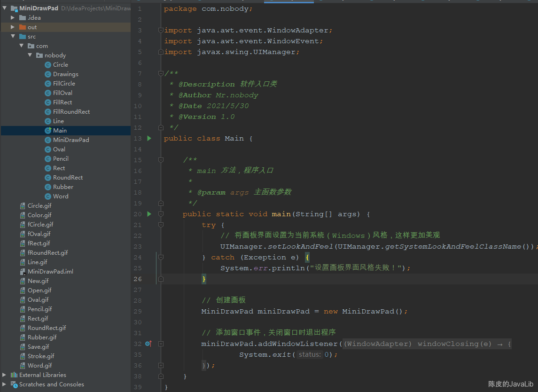Select the Oval class icon
The width and height of the screenshot is (538, 392).
pos(48,149)
